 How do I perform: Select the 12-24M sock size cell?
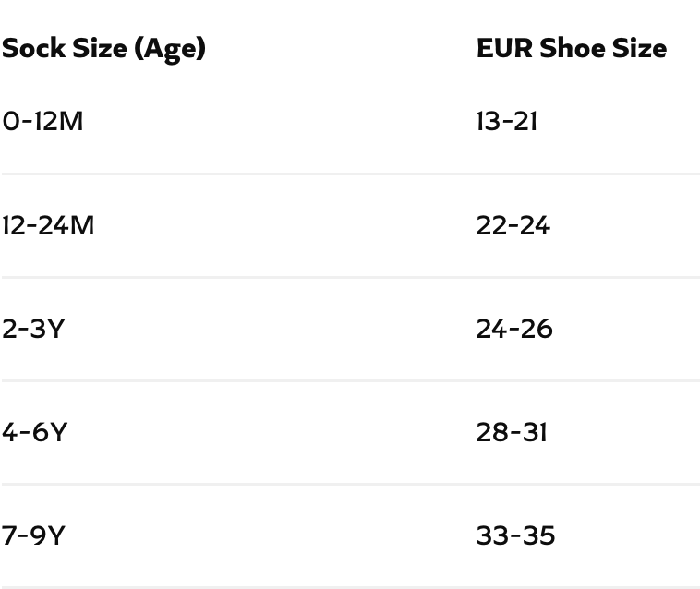pos(48,225)
